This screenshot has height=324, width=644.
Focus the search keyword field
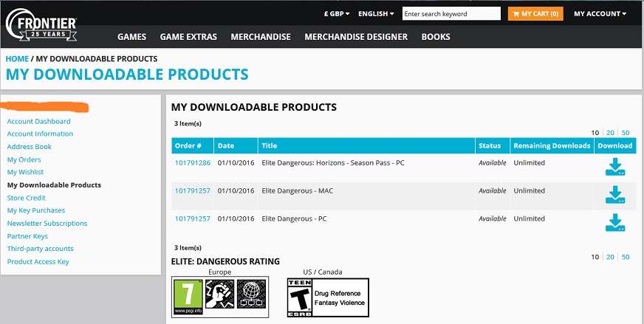451,13
